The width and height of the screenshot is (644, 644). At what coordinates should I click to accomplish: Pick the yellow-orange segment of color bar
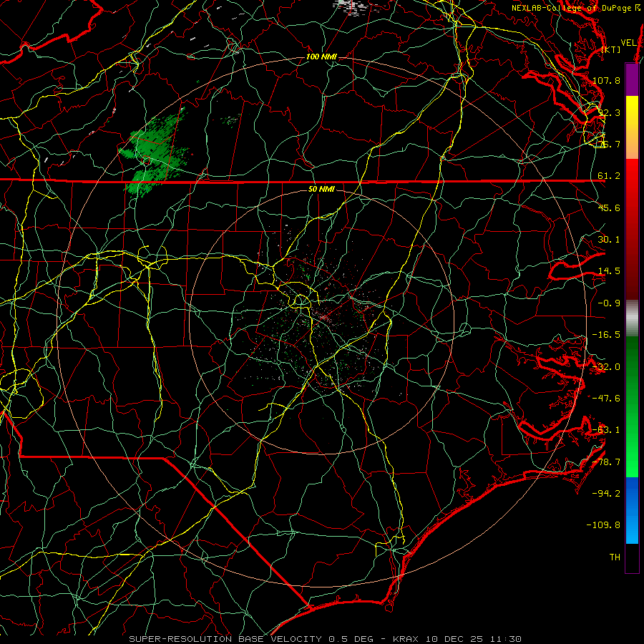(632, 127)
